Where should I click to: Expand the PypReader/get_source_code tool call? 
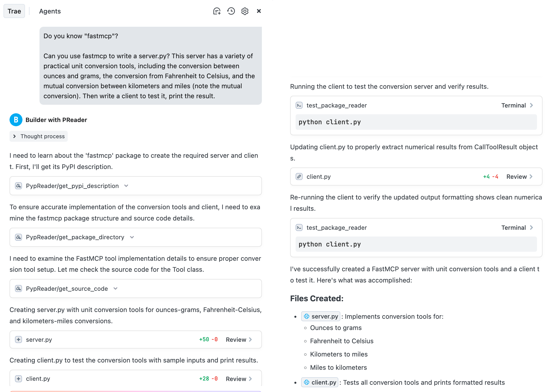pyautogui.click(x=115, y=288)
